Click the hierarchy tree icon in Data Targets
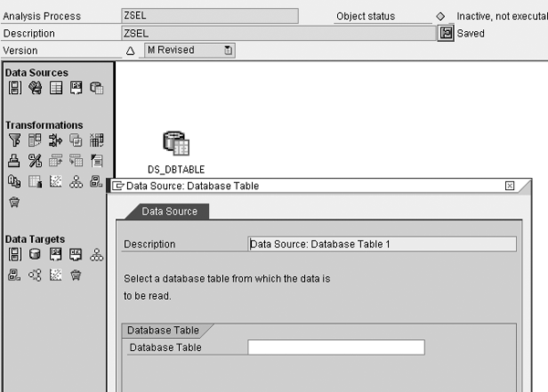 click(97, 255)
